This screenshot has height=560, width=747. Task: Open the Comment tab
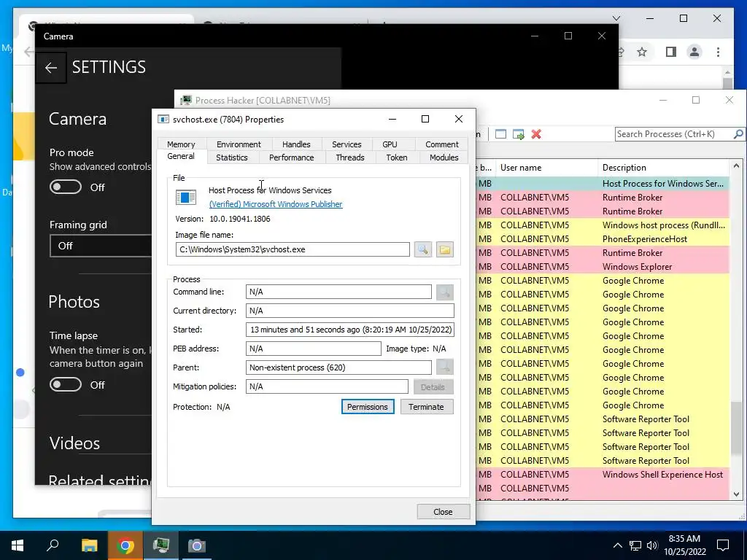click(x=442, y=144)
